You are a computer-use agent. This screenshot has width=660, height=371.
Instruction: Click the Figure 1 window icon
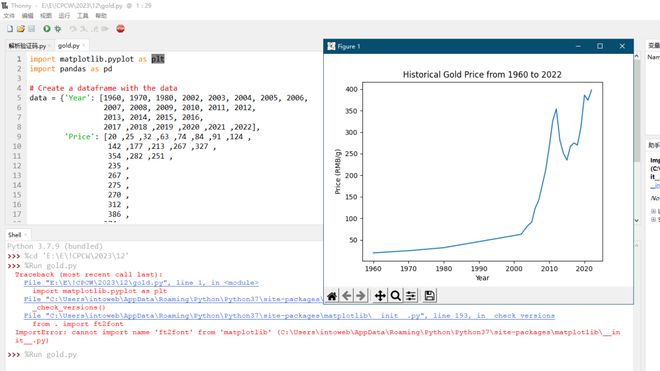pos(331,46)
